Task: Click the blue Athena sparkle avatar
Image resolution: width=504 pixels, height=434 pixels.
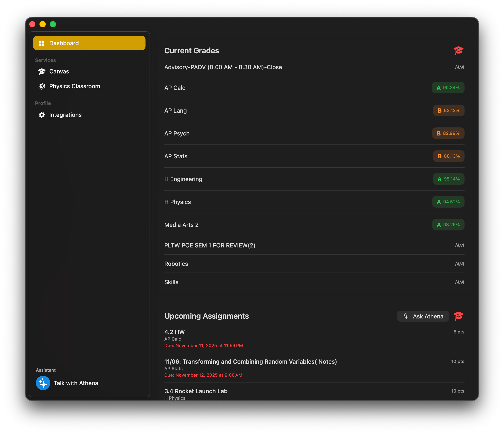Action: (43, 383)
